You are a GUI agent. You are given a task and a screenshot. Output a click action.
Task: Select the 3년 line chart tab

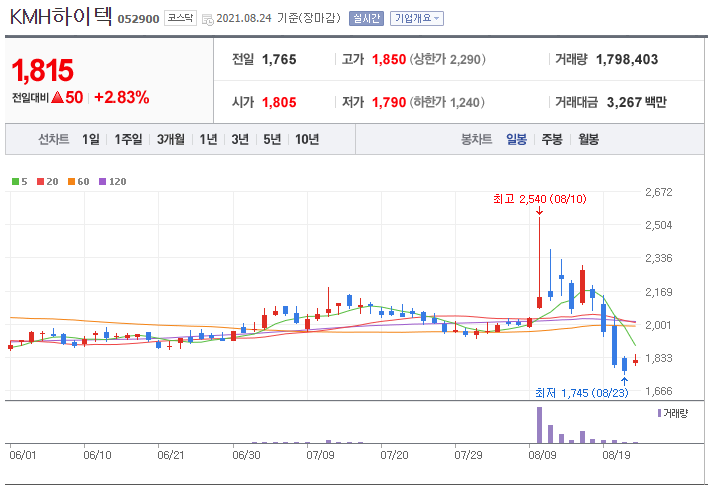(x=240, y=139)
